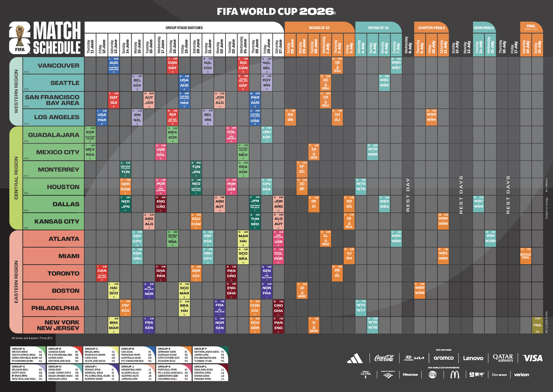This screenshot has height=392, width=553.
Task: Click the Lay's sponsor logo
Action: pos(432,375)
